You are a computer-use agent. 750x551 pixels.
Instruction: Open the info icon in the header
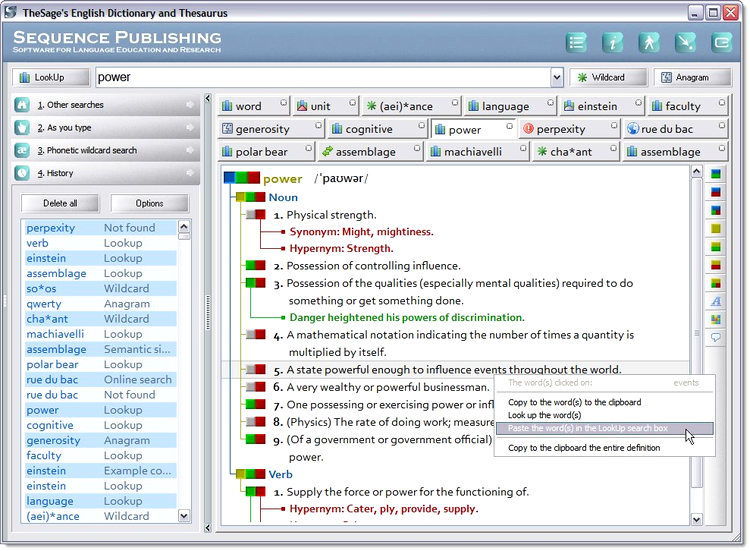(x=612, y=42)
